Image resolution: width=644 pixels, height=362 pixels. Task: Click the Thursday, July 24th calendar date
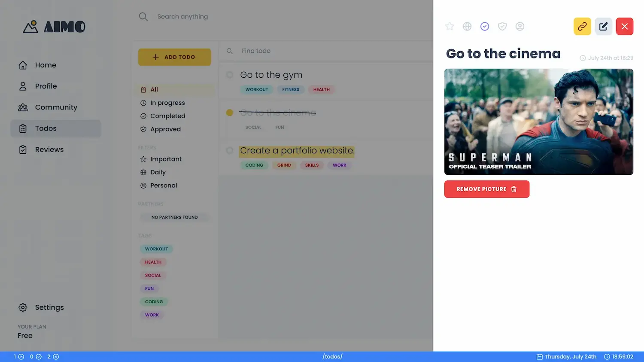(x=566, y=357)
